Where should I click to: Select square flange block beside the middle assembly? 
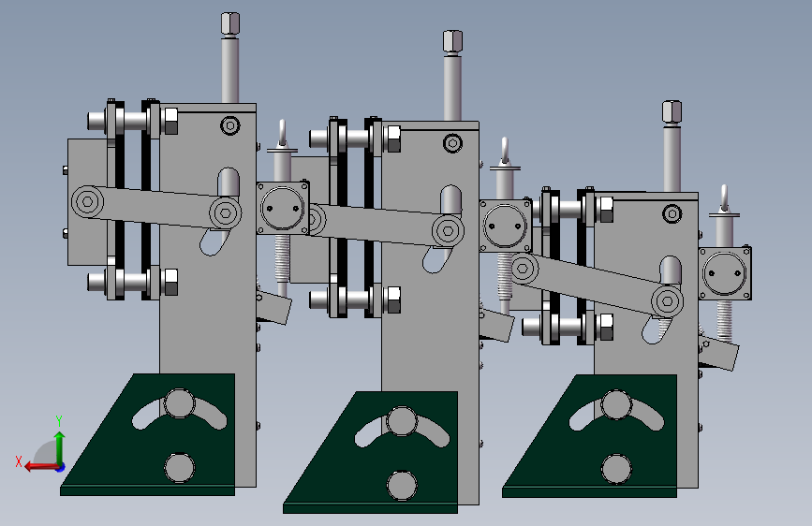point(506,226)
